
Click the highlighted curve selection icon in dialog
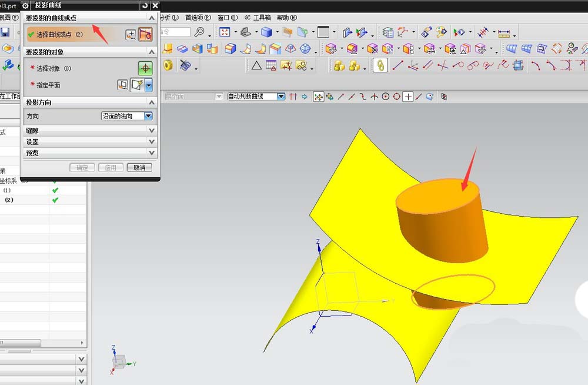tap(145, 35)
